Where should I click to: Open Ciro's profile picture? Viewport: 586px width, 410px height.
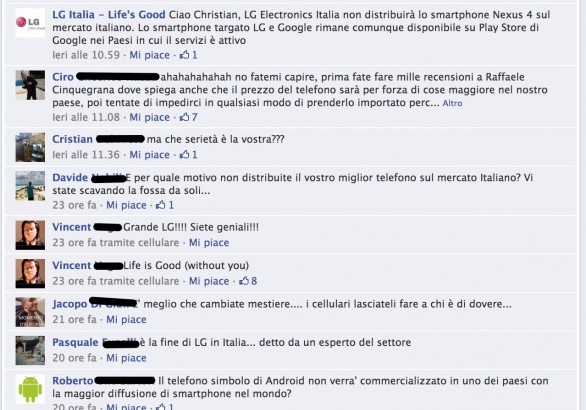pos(30,85)
